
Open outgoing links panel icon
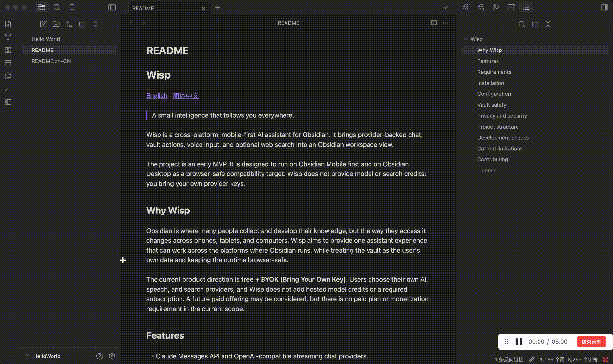click(481, 7)
